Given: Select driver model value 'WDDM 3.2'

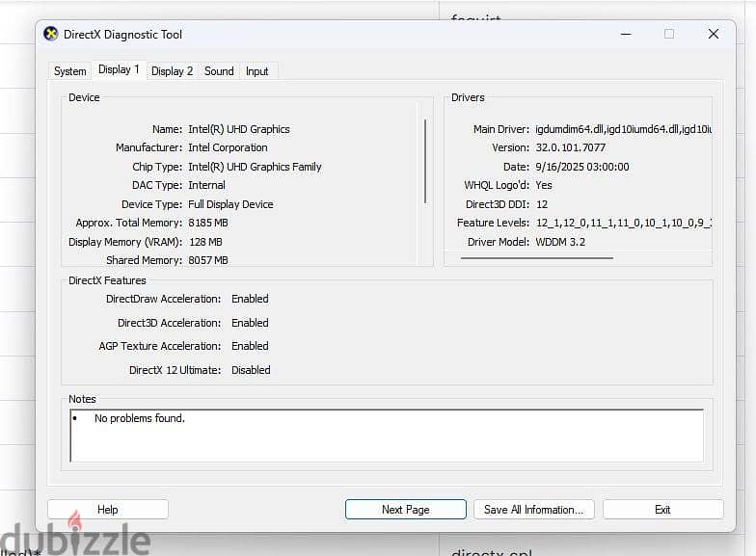Looking at the screenshot, I should [x=560, y=242].
